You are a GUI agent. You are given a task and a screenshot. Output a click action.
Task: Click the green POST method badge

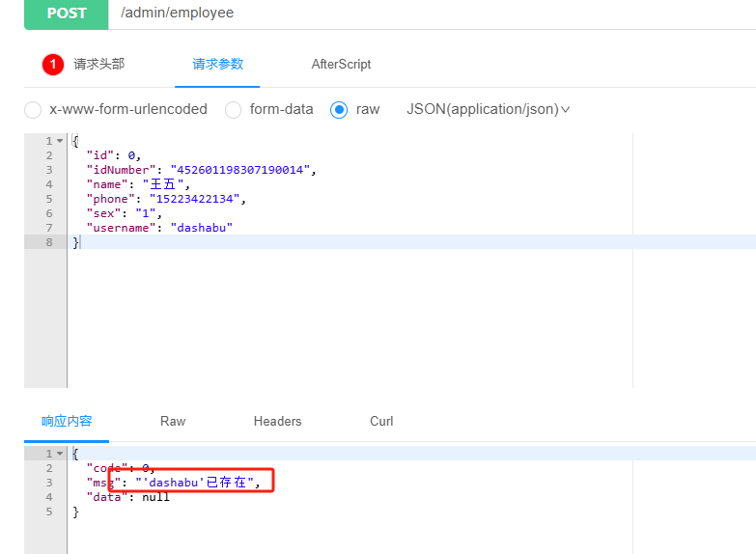(x=66, y=14)
